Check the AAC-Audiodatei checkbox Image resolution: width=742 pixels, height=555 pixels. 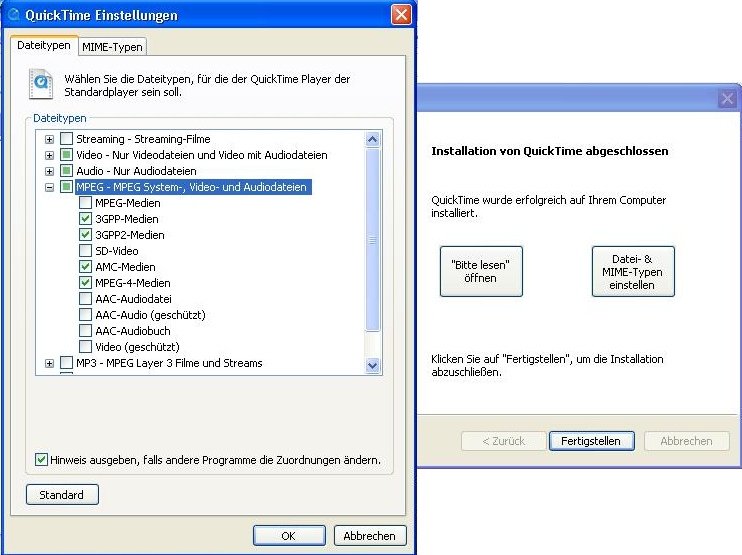(x=85, y=299)
